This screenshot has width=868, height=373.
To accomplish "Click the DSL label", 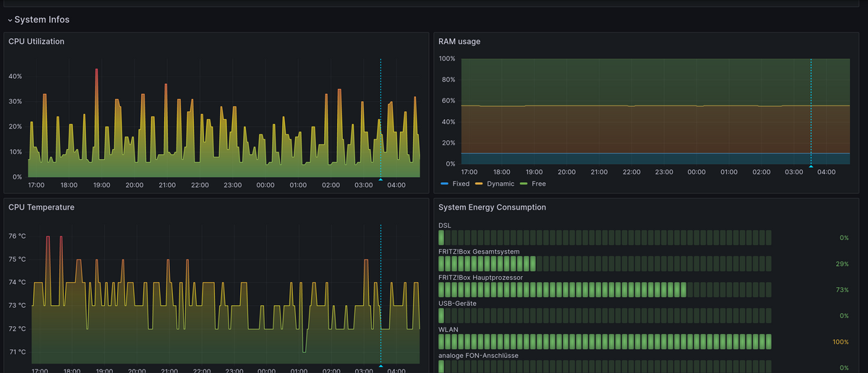I will (445, 226).
